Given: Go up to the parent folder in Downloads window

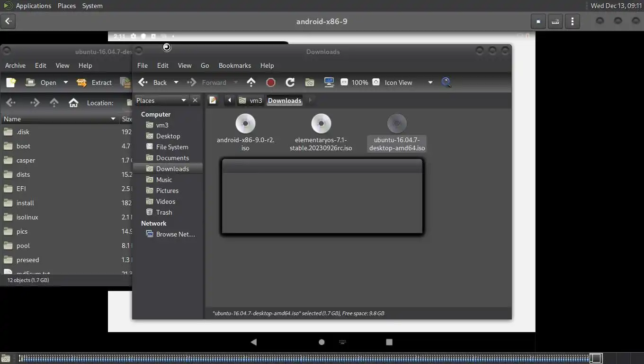Looking at the screenshot, I should [x=251, y=82].
